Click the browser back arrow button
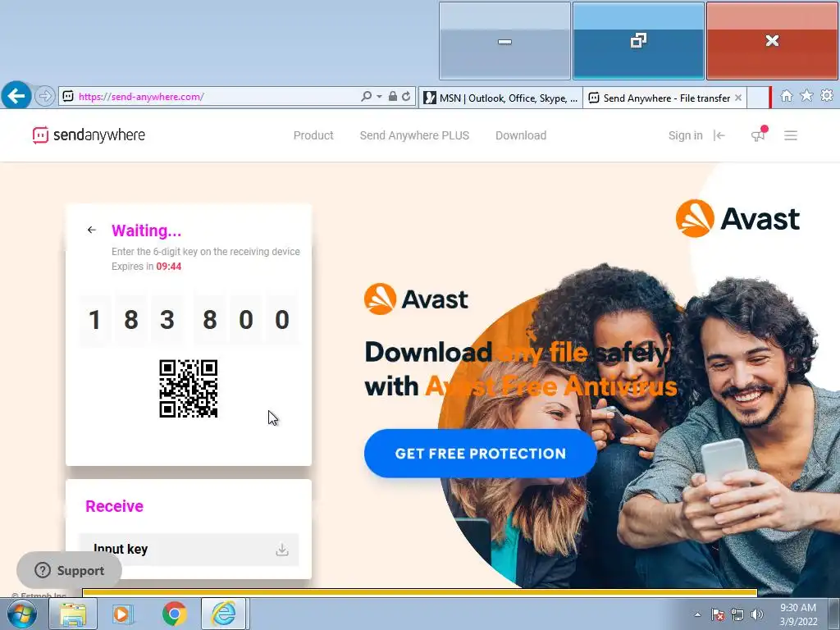 pyautogui.click(x=16, y=95)
